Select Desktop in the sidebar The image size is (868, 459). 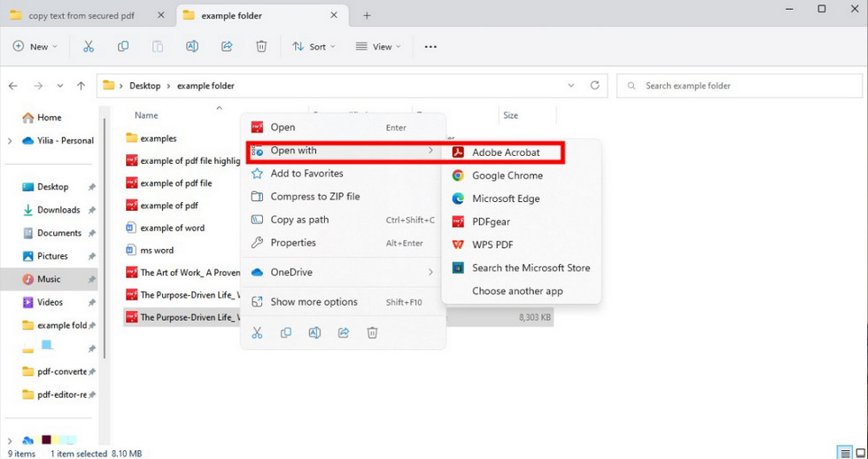51,187
